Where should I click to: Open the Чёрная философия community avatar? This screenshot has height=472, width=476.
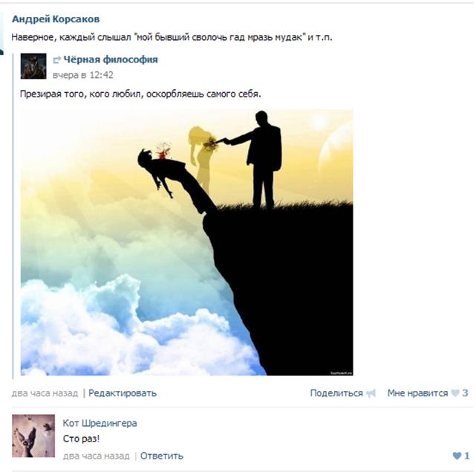coord(33,66)
